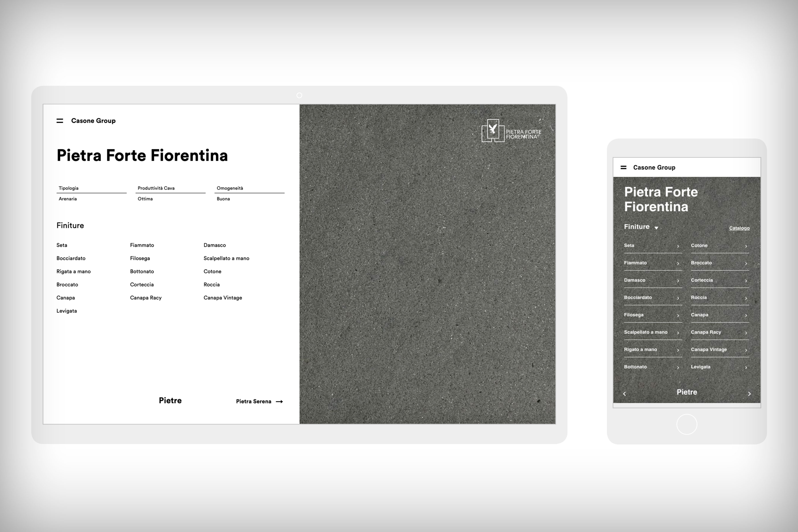Click the Arenaria value
Image resolution: width=798 pixels, height=532 pixels.
click(x=68, y=199)
